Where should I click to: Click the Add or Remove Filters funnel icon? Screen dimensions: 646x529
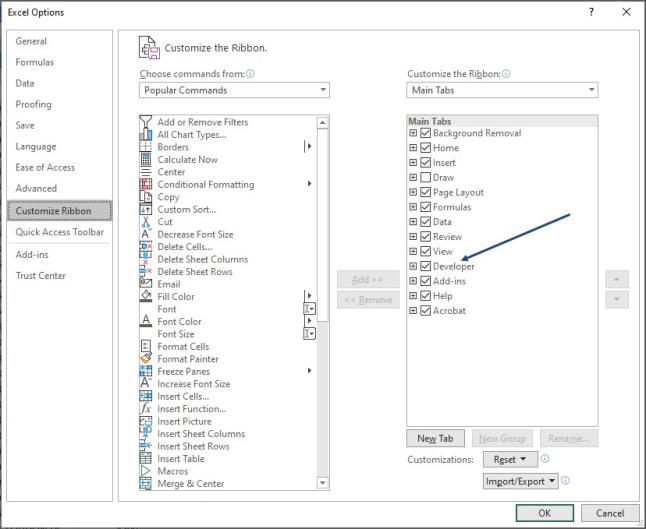[145, 122]
